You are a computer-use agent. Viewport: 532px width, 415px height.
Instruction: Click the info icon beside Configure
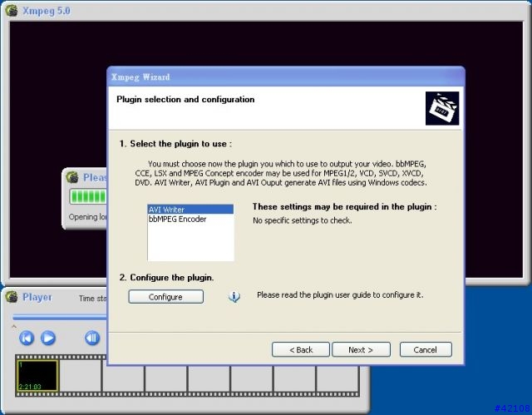(x=234, y=296)
